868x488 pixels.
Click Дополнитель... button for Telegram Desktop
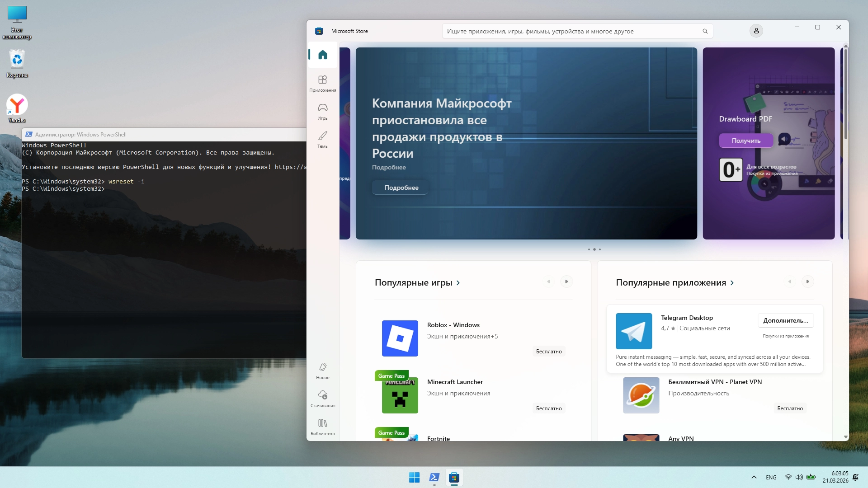click(785, 320)
